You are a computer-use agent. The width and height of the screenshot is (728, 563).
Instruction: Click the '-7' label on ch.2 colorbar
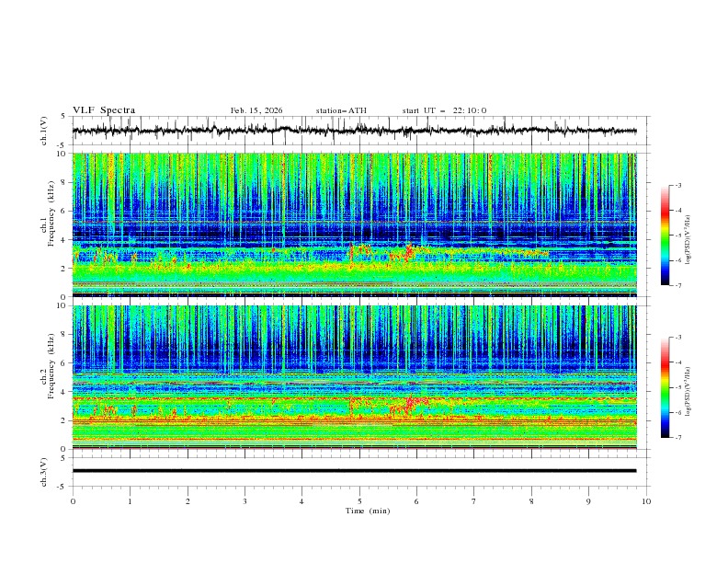point(677,437)
